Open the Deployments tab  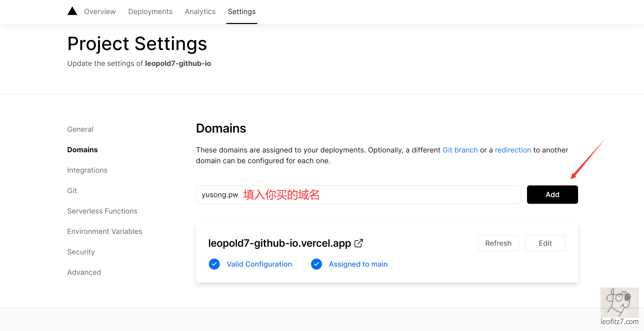[150, 12]
